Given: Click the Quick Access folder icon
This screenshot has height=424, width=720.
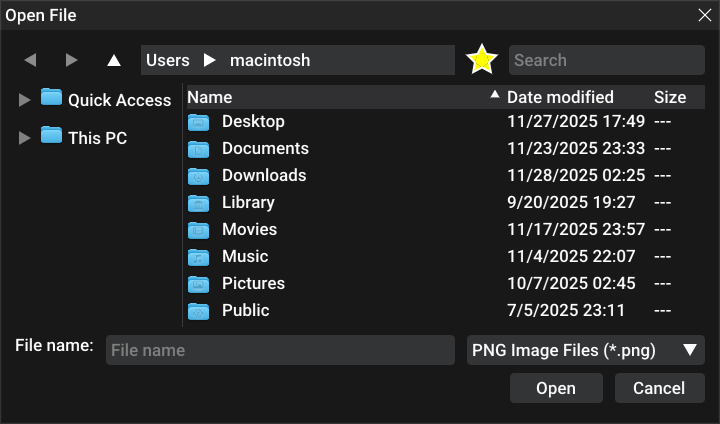Looking at the screenshot, I should click(x=52, y=98).
